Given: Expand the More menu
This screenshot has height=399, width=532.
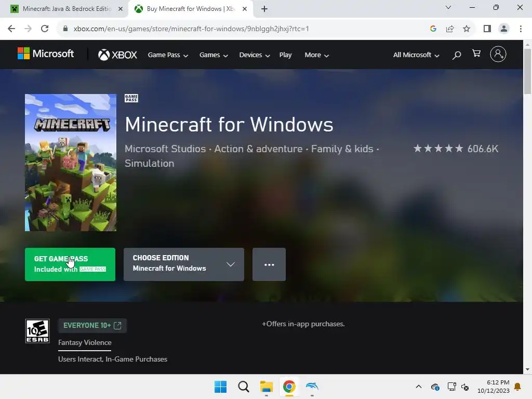Looking at the screenshot, I should tap(316, 55).
